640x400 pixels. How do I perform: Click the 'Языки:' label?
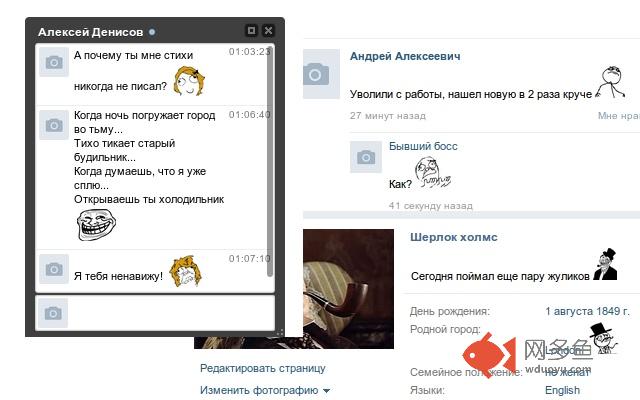427,391
